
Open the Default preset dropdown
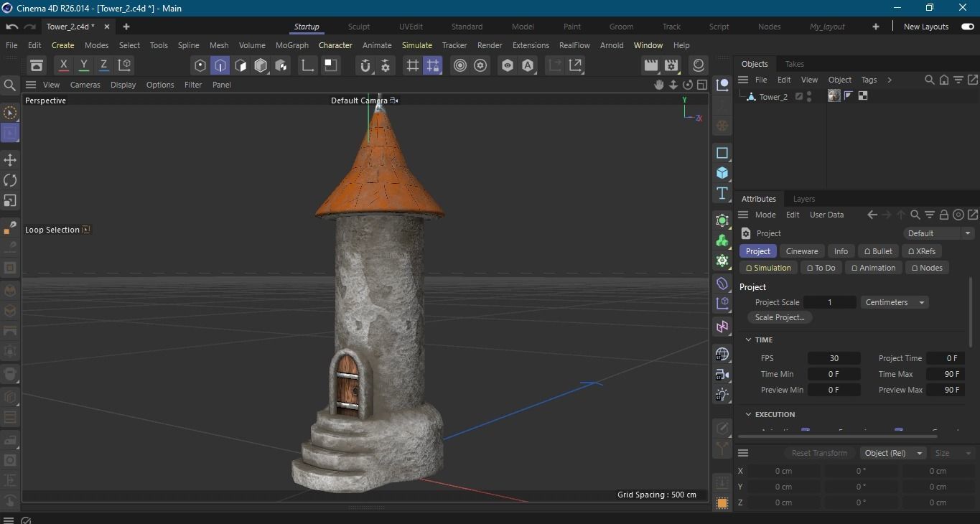point(939,233)
